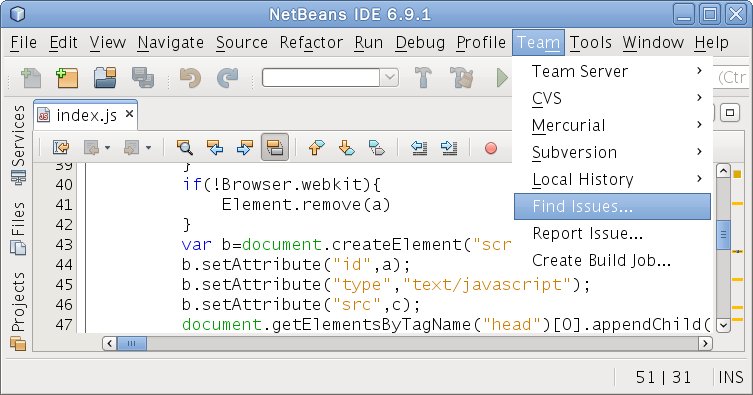Click the horizontal scrollbar thumb
The height and width of the screenshot is (395, 753).
pos(132,343)
